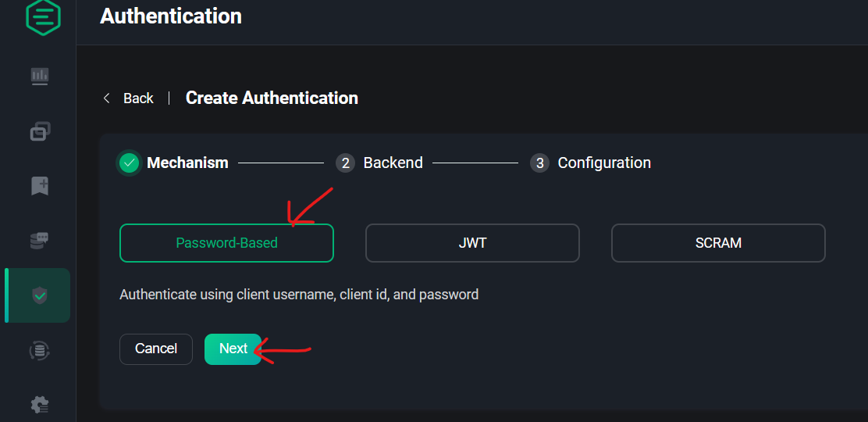Click the green Next button
Image resolution: width=868 pixels, height=422 pixels.
click(233, 349)
